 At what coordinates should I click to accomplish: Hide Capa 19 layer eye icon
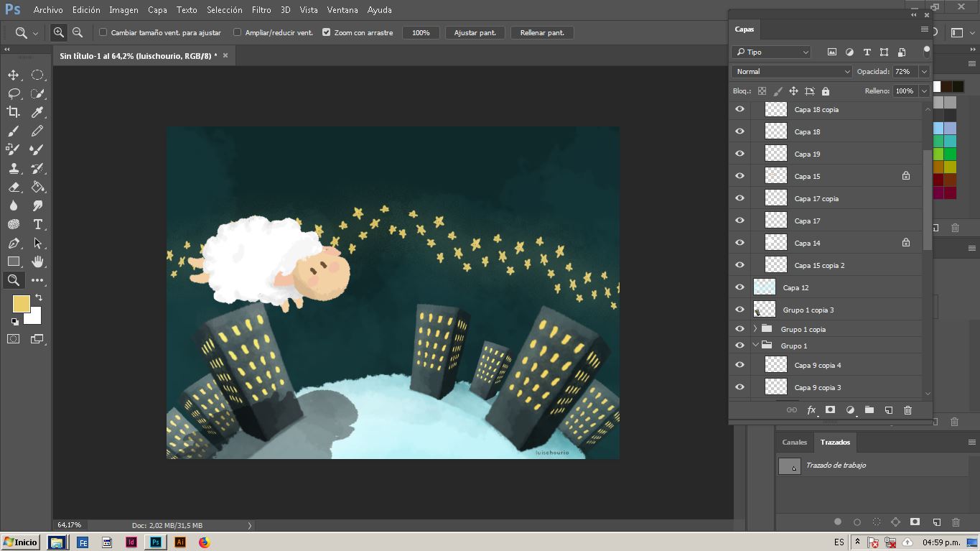click(x=739, y=154)
